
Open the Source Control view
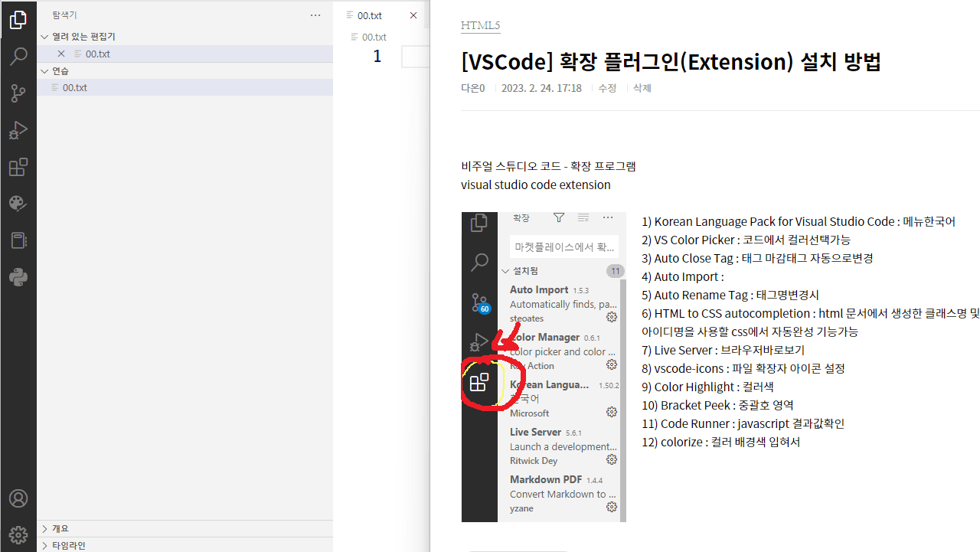tap(18, 93)
